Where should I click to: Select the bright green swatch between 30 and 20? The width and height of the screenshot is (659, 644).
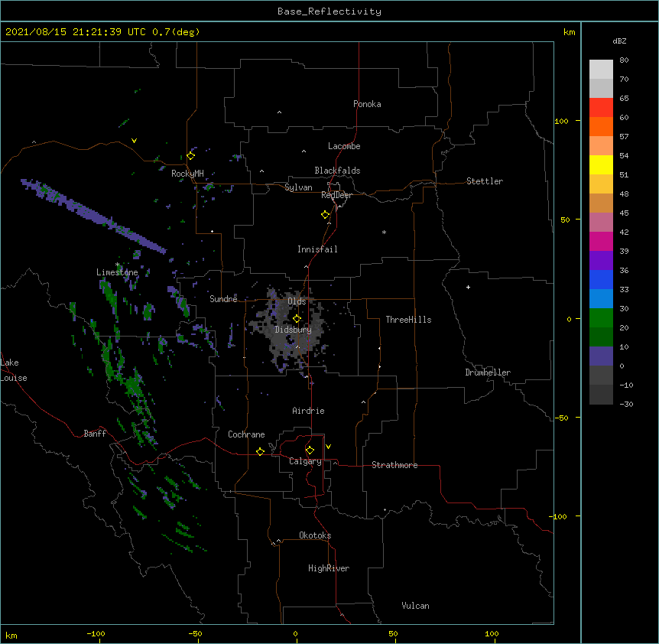point(601,318)
